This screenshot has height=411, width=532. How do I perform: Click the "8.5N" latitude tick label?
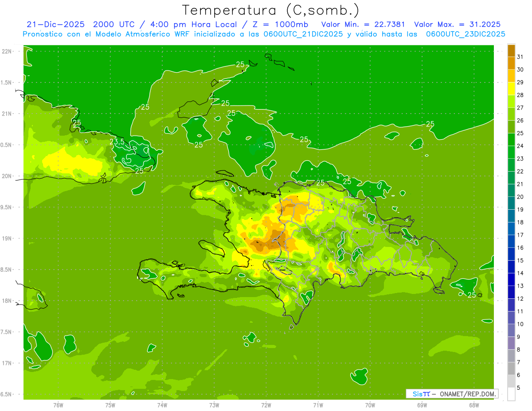pyautogui.click(x=7, y=270)
